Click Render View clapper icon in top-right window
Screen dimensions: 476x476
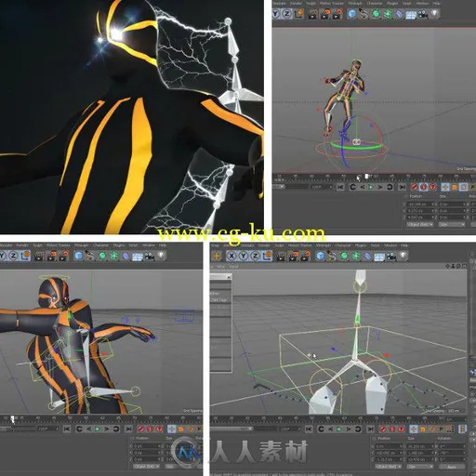(312, 15)
